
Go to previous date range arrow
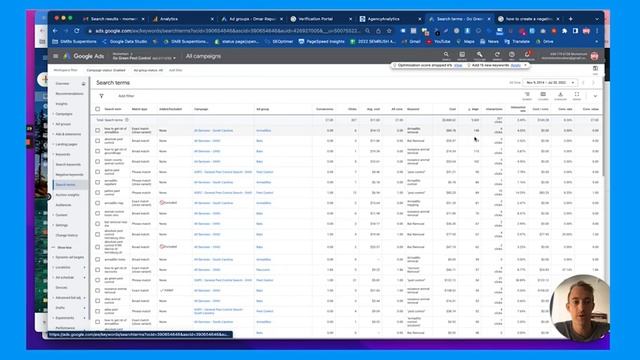583,83
